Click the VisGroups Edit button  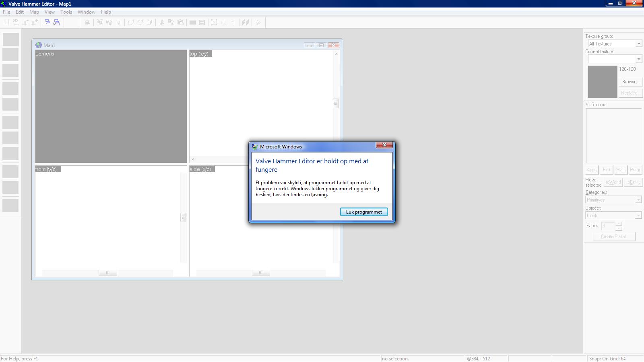[607, 170]
